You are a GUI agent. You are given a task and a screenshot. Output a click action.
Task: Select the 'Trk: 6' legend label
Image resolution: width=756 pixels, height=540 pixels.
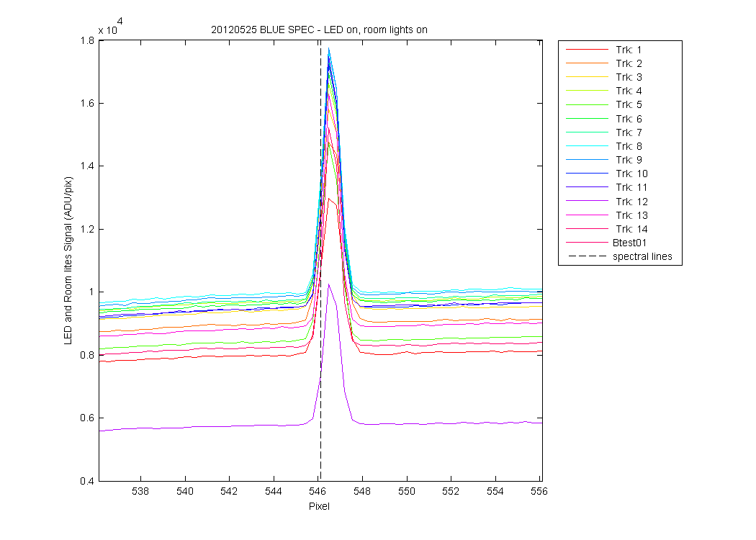(629, 119)
